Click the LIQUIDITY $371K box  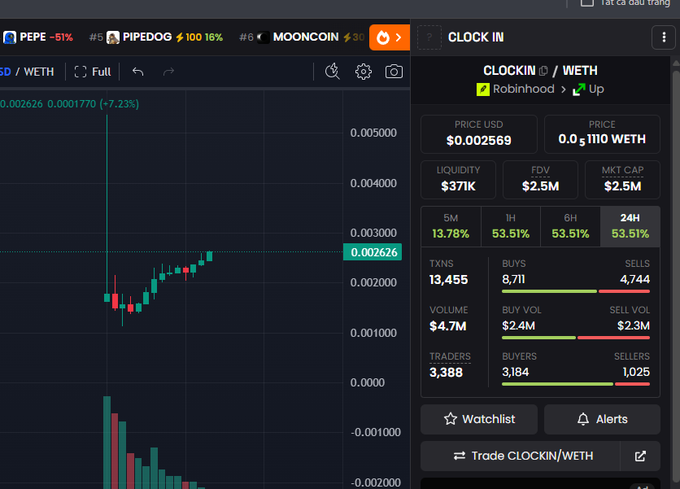458,179
